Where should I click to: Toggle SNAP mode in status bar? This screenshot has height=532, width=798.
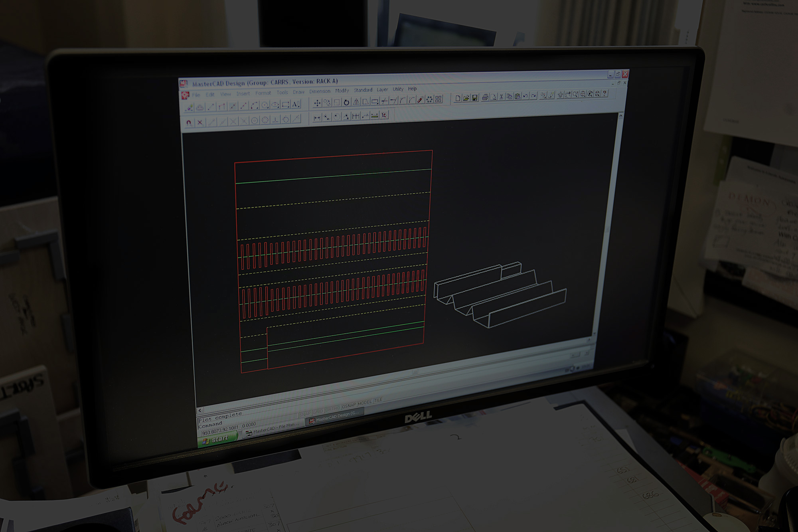305,414
